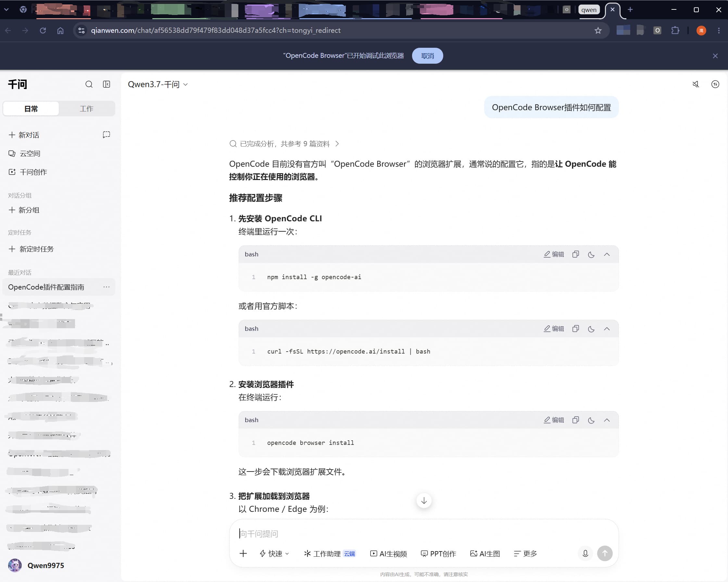This screenshot has height=582, width=728.
Task: Add a 新定时任务
Action: click(x=31, y=249)
